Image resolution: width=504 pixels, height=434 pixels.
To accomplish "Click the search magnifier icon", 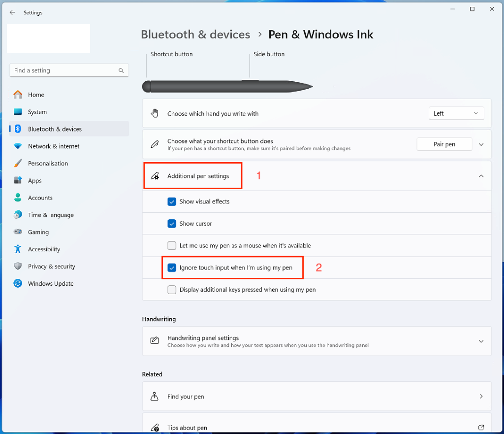I will [x=121, y=70].
